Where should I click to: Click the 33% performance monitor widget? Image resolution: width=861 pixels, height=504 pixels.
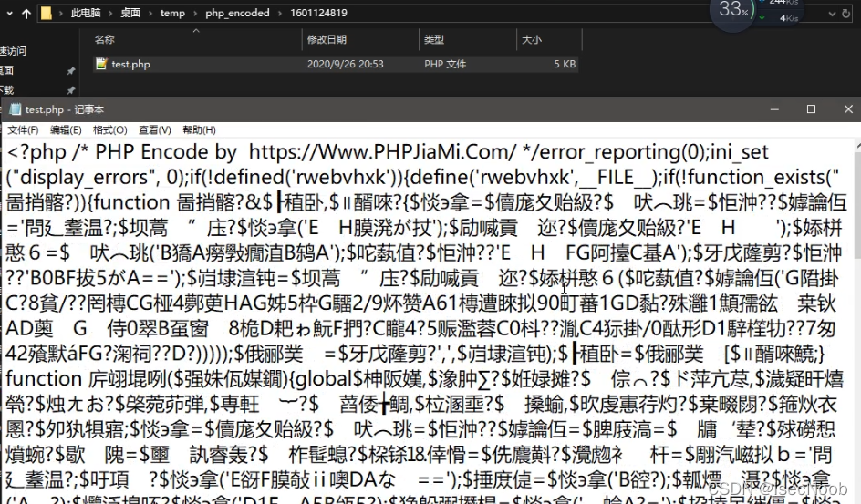733,9
